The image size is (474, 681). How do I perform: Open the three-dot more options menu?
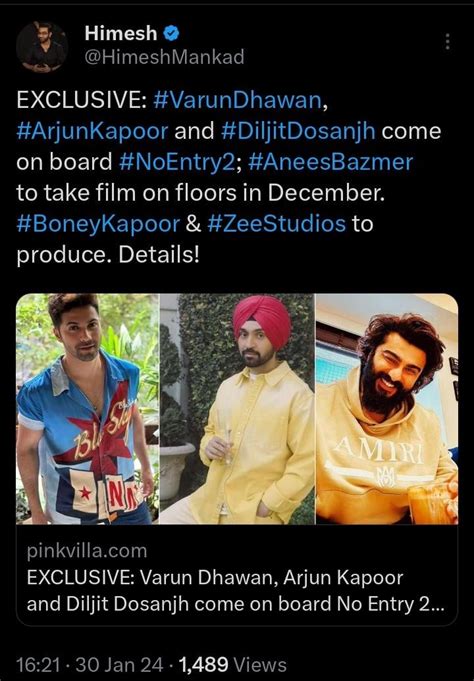tap(447, 42)
